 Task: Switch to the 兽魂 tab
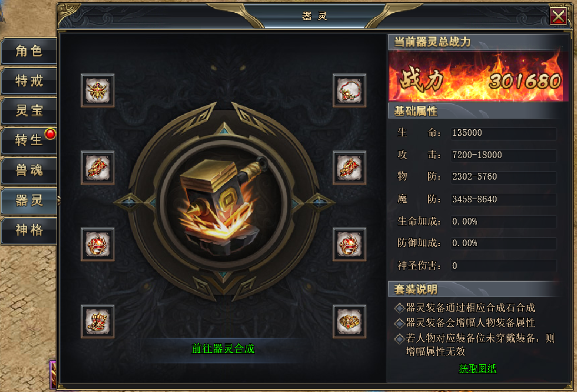(29, 170)
